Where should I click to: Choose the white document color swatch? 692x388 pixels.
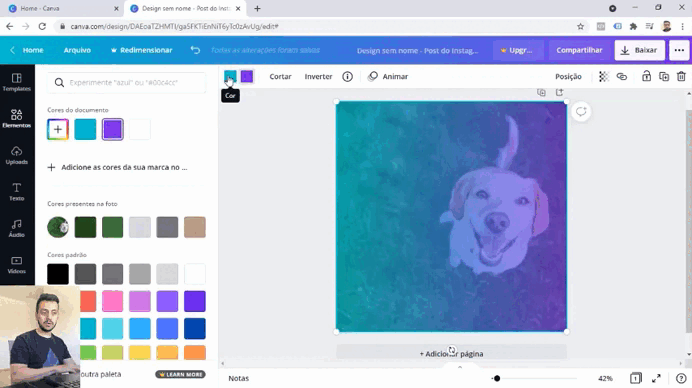click(140, 129)
